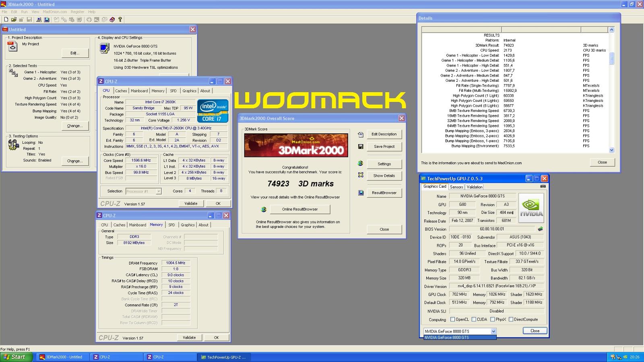Click the NVIDIA logo in GPU-Z
Image resolution: width=644 pixels, height=362 pixels.
pos(531,208)
